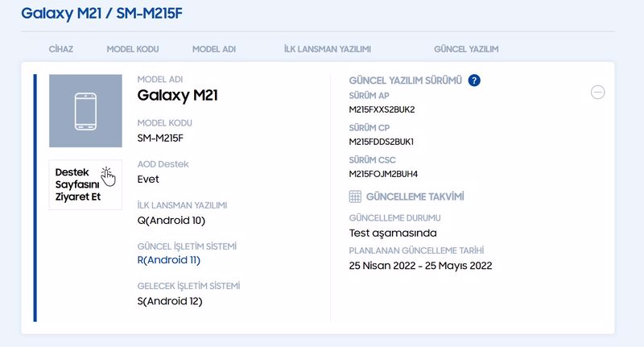Click the CSC version M215FOJM2BUH4
Viewport: 644px width, 347px height.
pos(383,174)
